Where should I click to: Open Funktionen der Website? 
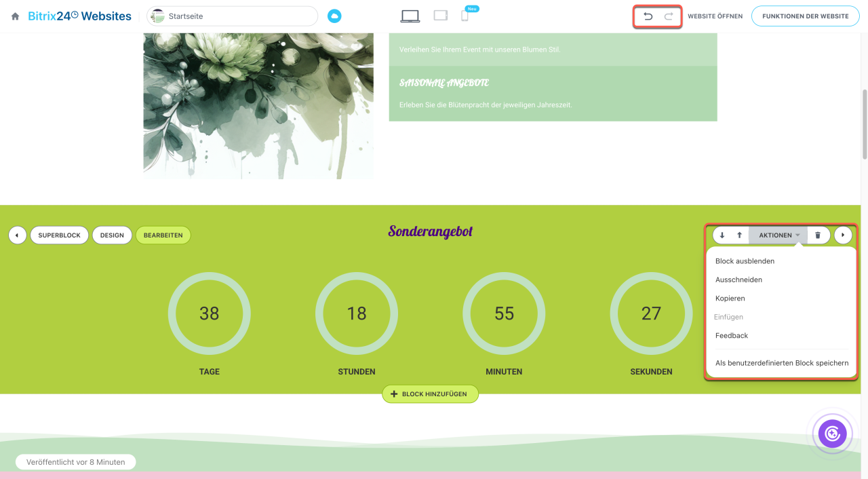coord(806,16)
